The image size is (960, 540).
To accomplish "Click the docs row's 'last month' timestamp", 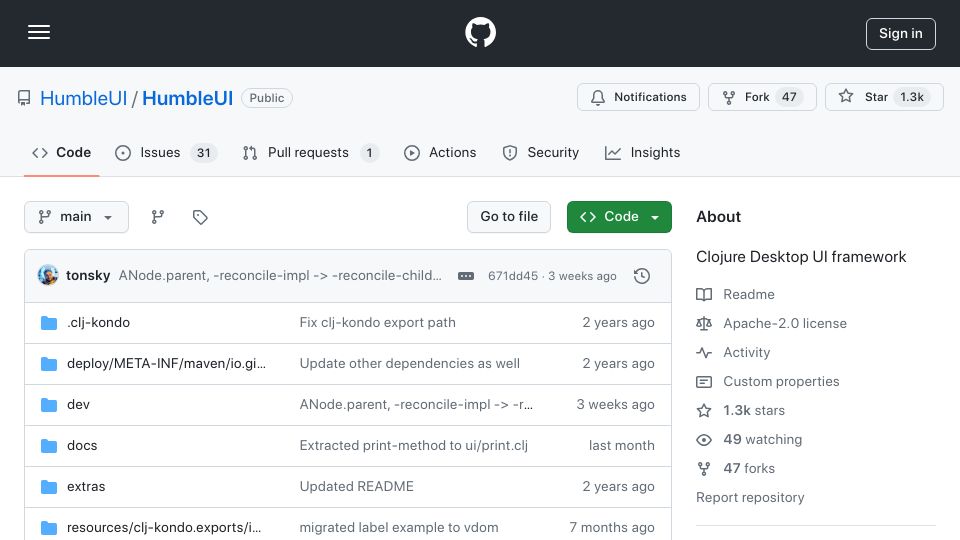I will pyautogui.click(x=621, y=446).
